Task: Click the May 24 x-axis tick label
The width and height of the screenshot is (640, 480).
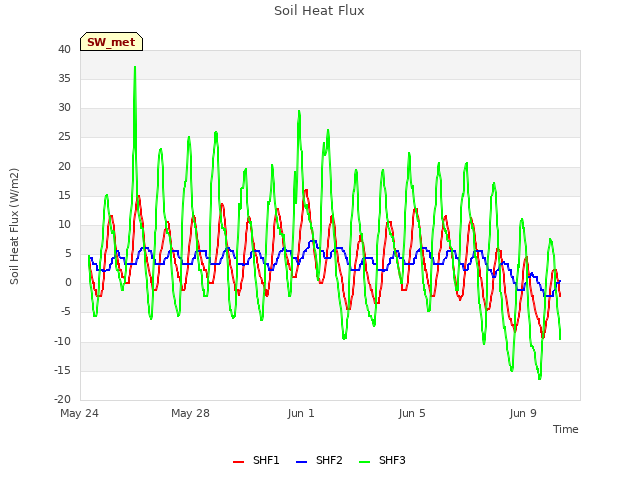Action: 79,413
